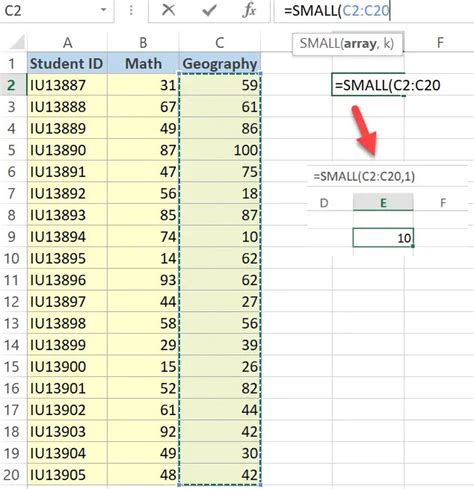Click Math score 67 for IU13888
This screenshot has width=474, height=489.
[143, 107]
